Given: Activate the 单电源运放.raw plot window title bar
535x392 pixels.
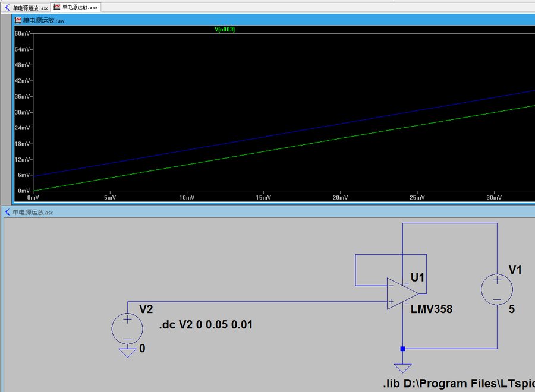Looking at the screenshot, I should 267,20.
